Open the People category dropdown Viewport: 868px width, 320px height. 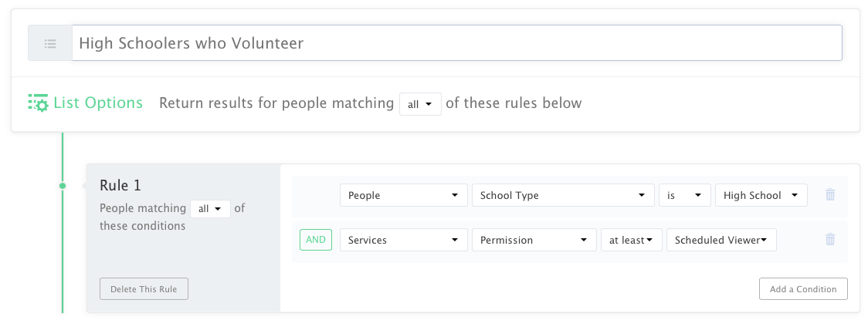click(x=403, y=196)
